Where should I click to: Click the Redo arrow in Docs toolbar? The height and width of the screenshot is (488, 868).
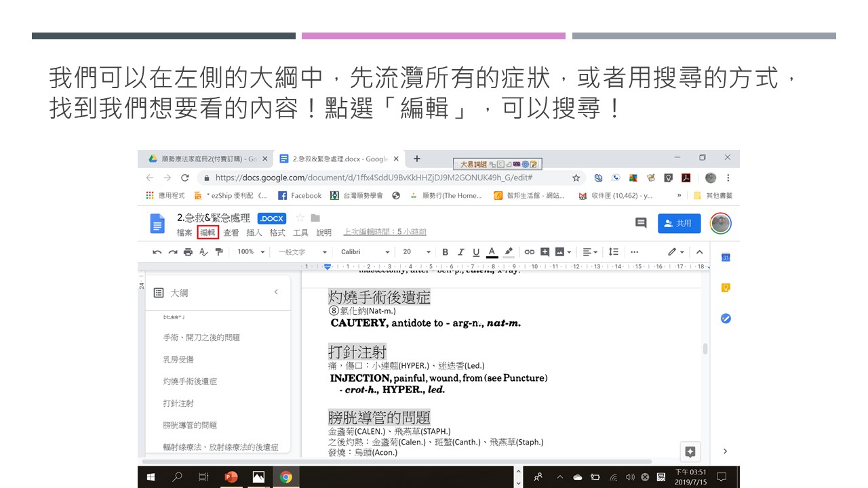pyautogui.click(x=173, y=251)
